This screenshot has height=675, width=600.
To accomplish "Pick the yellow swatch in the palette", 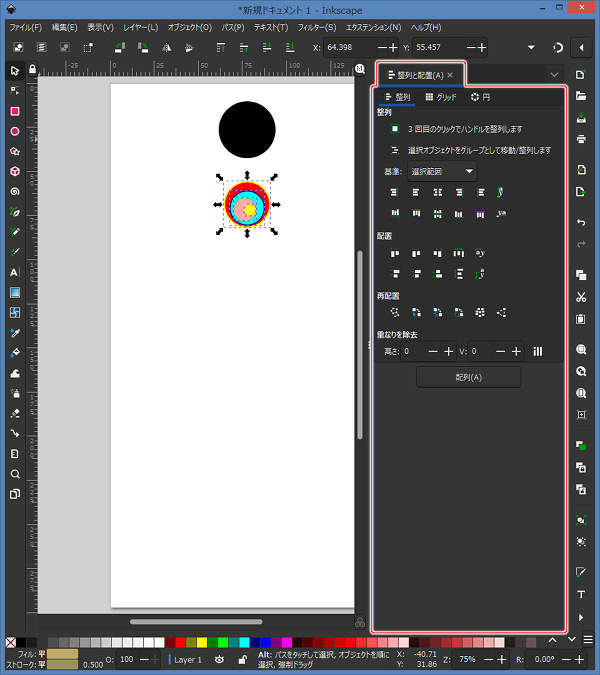I will [x=201, y=641].
